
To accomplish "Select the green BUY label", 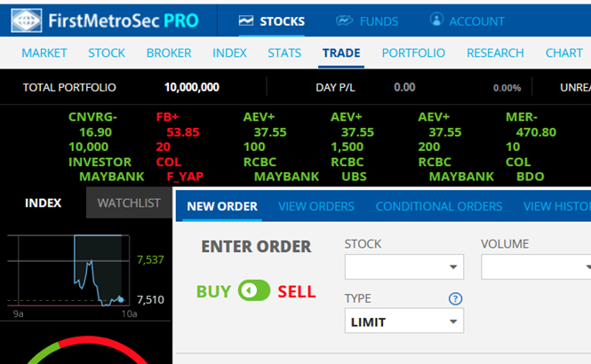I will click(213, 292).
